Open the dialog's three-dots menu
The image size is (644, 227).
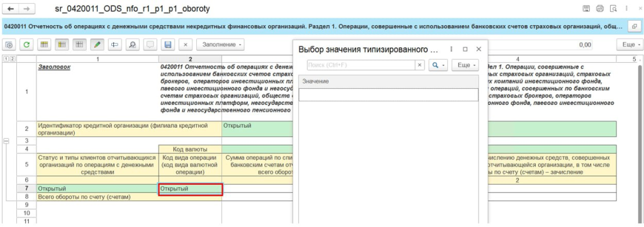pos(452,49)
